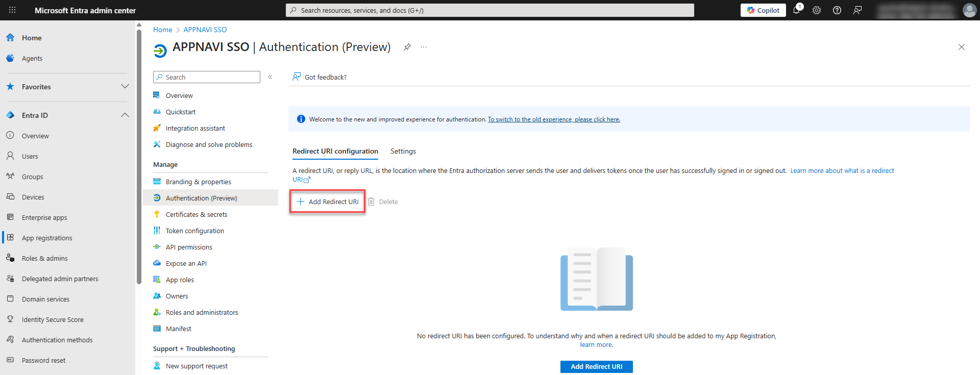Select the Redirect URI configuration tab
The width and height of the screenshot is (980, 375).
point(335,151)
